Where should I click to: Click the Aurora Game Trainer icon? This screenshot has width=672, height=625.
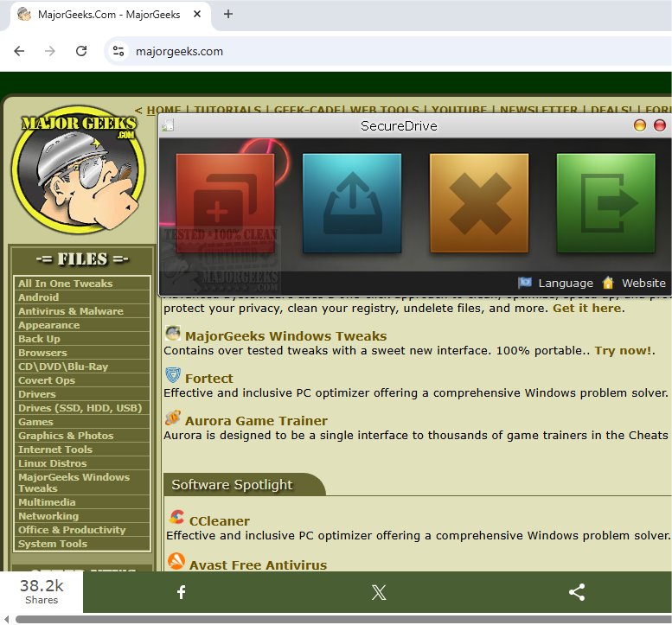[173, 418]
